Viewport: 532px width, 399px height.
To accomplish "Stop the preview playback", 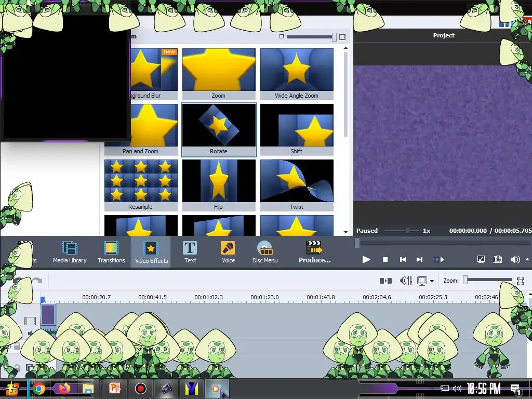I will [x=385, y=260].
